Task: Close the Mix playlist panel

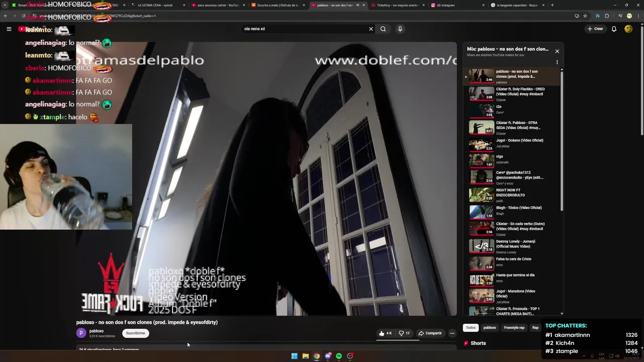Action: point(557,51)
